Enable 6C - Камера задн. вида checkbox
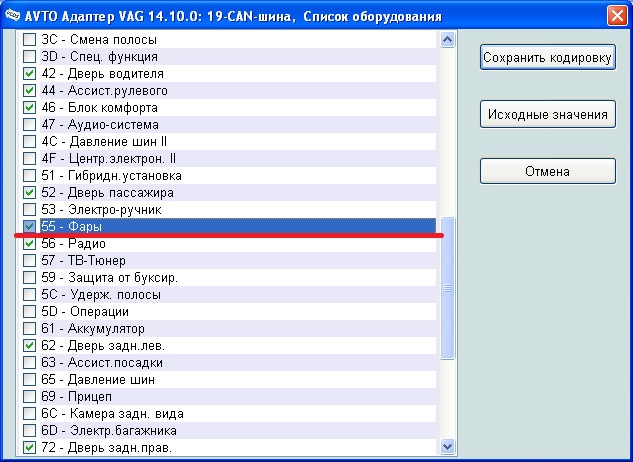The height and width of the screenshot is (462, 633). tap(29, 414)
